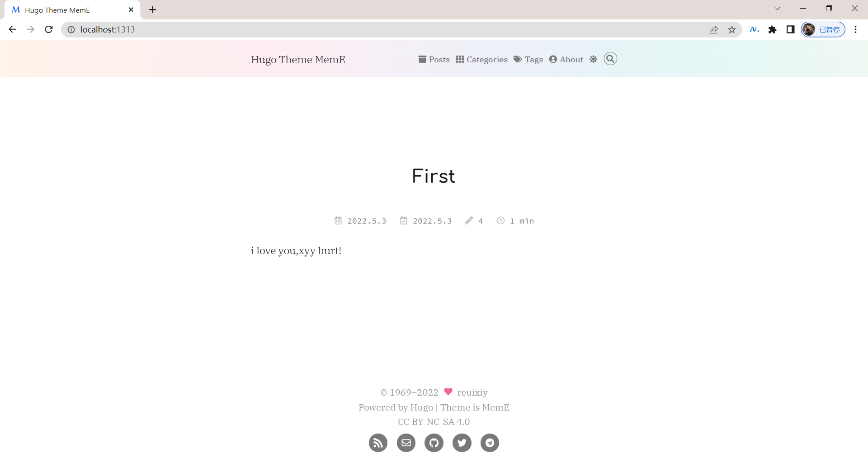This screenshot has width=868, height=462.
Task: Click the share page icon in address bar
Action: [x=713, y=30]
